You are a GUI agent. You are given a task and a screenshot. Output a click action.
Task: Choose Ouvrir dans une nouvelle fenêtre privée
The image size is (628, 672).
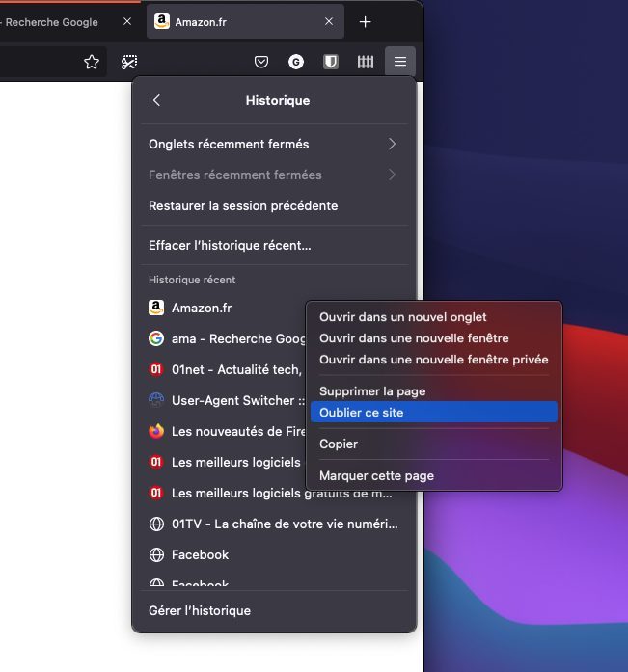click(433, 360)
